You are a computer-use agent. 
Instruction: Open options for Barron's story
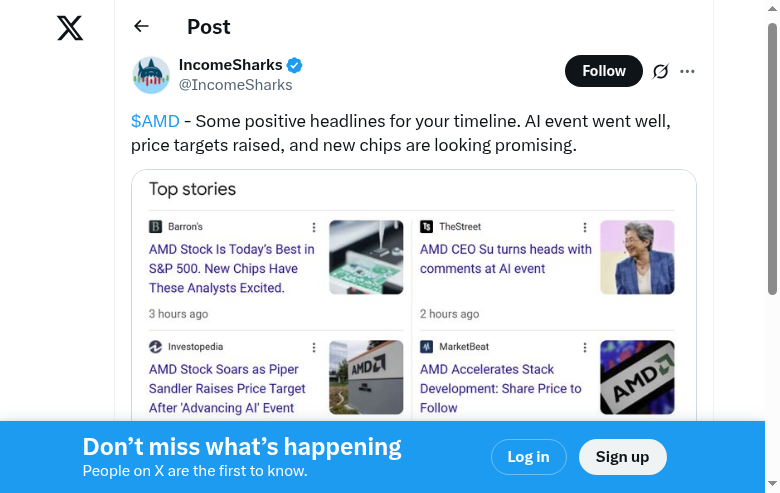click(x=314, y=227)
